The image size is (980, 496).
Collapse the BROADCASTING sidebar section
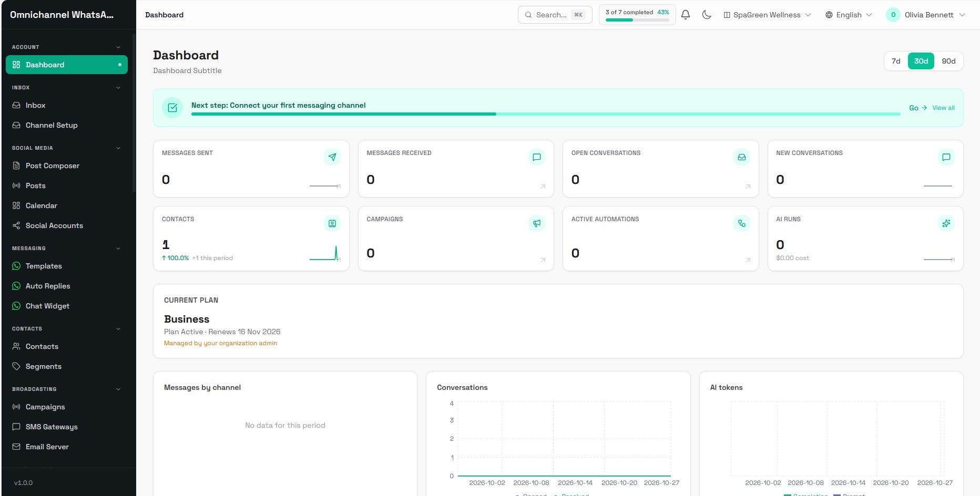pos(118,389)
